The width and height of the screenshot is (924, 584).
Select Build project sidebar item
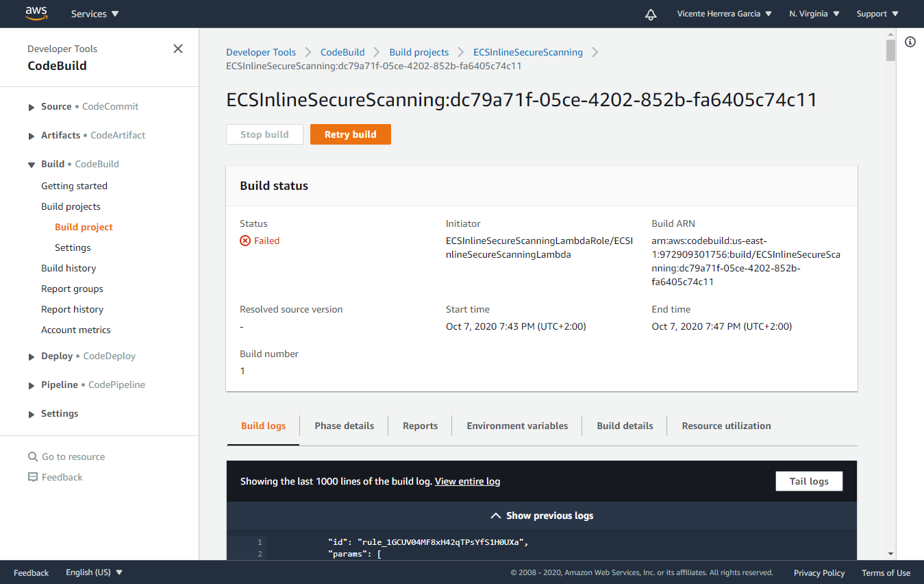coord(84,227)
